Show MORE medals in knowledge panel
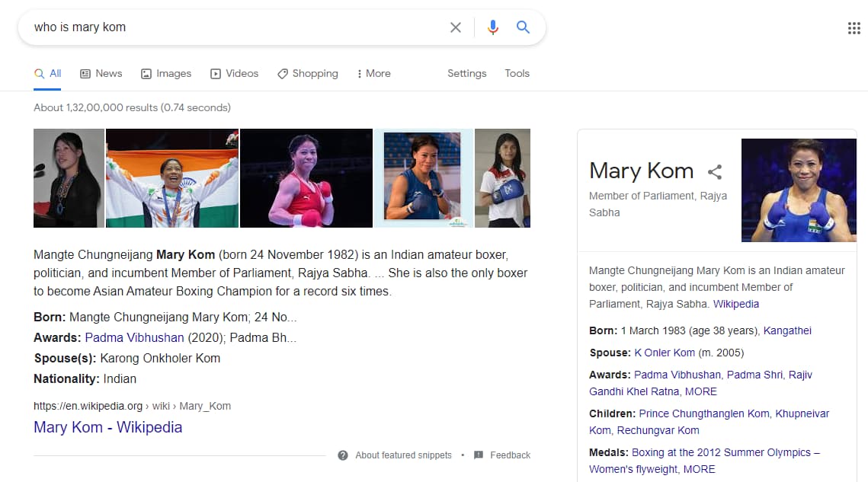Viewport: 868px width, 482px height. pos(699,469)
